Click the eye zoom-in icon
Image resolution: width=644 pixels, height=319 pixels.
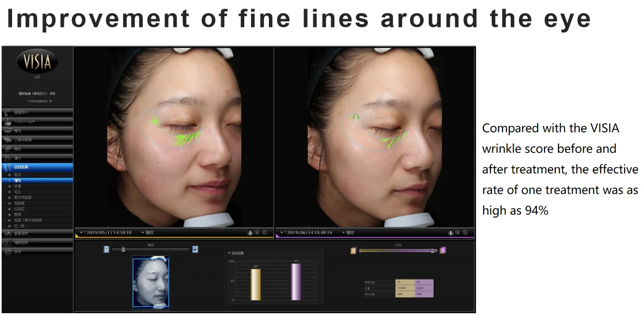[195, 249]
